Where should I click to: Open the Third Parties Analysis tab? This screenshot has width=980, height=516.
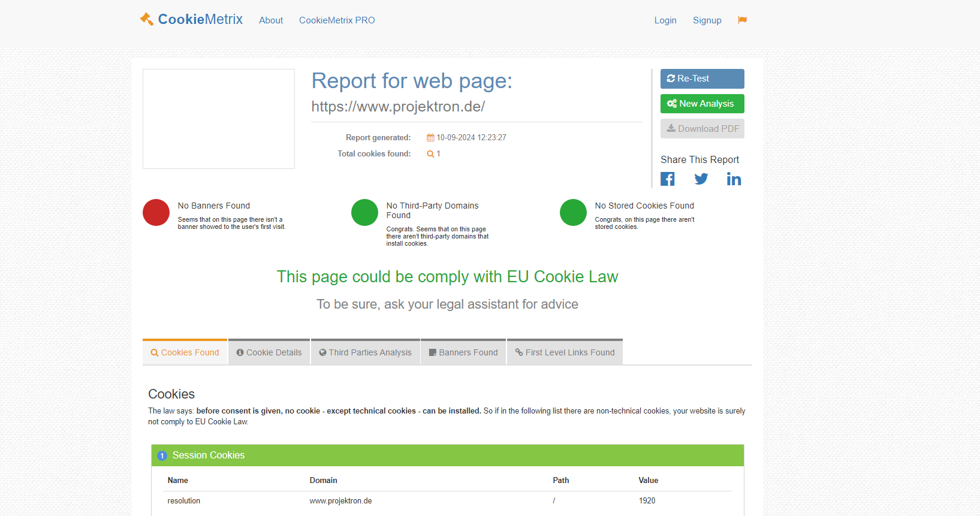pyautogui.click(x=366, y=352)
